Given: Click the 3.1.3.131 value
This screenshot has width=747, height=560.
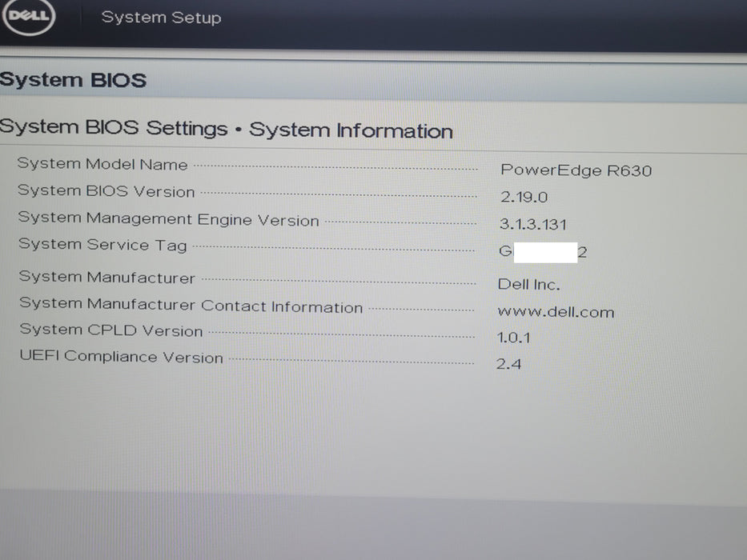Looking at the screenshot, I should coord(533,224).
